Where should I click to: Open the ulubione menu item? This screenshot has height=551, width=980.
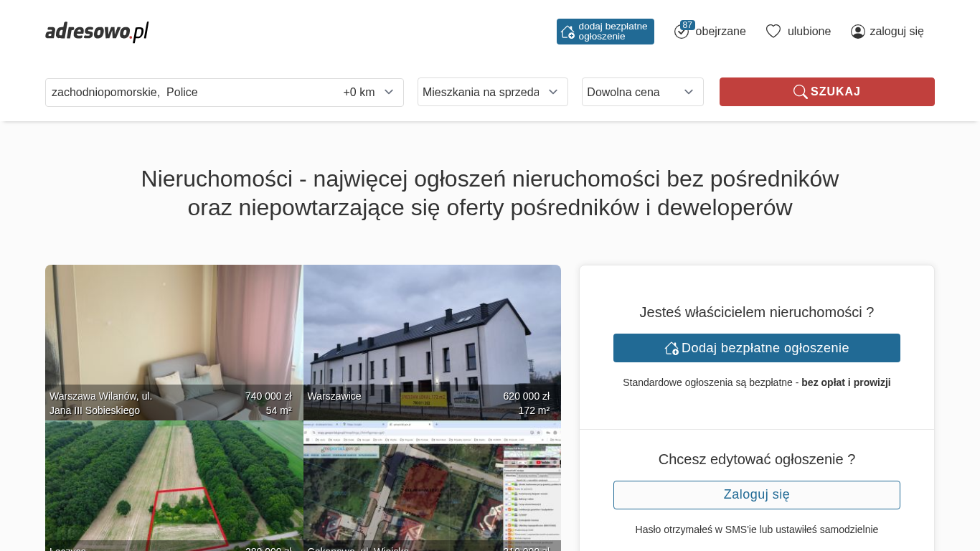[809, 32]
